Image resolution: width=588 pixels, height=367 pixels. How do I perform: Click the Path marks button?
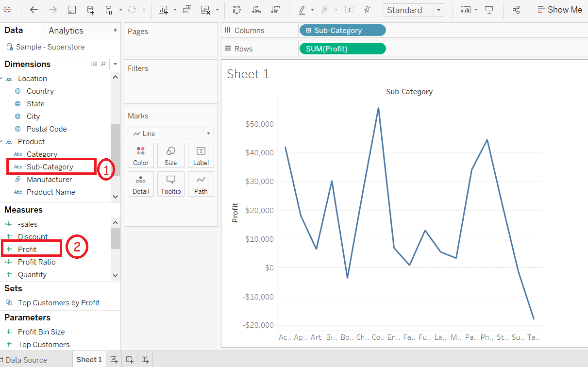201,184
